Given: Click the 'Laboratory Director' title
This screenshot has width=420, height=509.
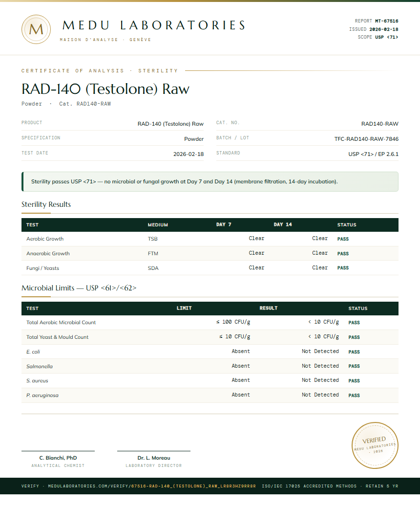Looking at the screenshot, I should pos(154,465).
